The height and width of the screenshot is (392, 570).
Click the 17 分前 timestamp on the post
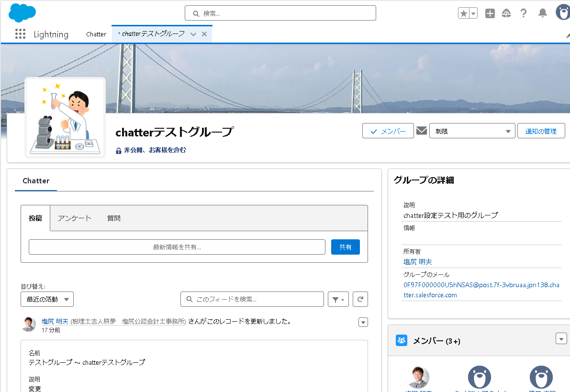[x=51, y=330]
